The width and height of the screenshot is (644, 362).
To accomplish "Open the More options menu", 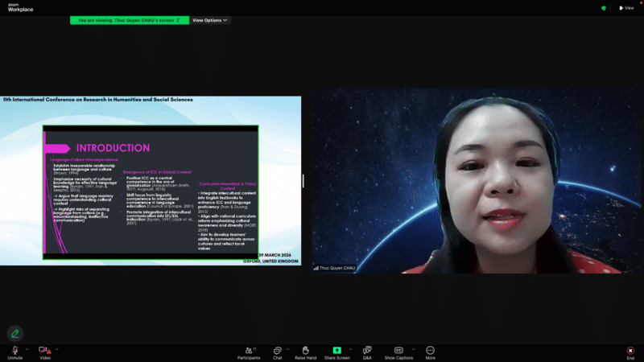I will pos(430,352).
